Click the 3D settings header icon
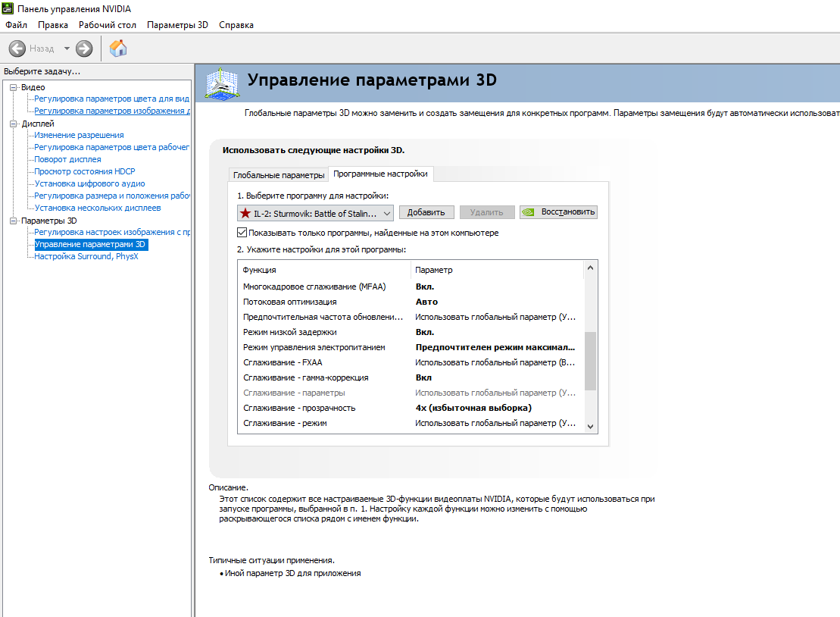 [222, 83]
